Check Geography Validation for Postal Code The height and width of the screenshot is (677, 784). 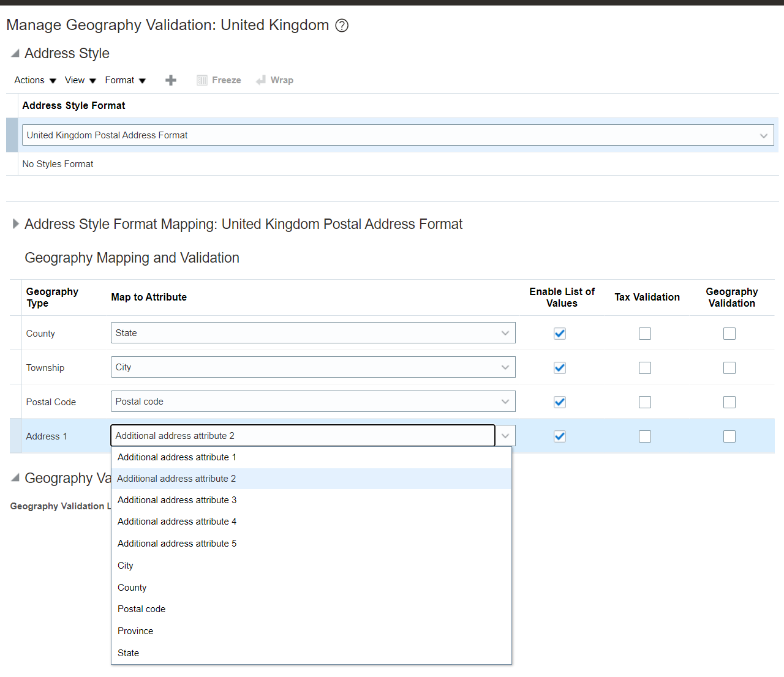point(729,402)
